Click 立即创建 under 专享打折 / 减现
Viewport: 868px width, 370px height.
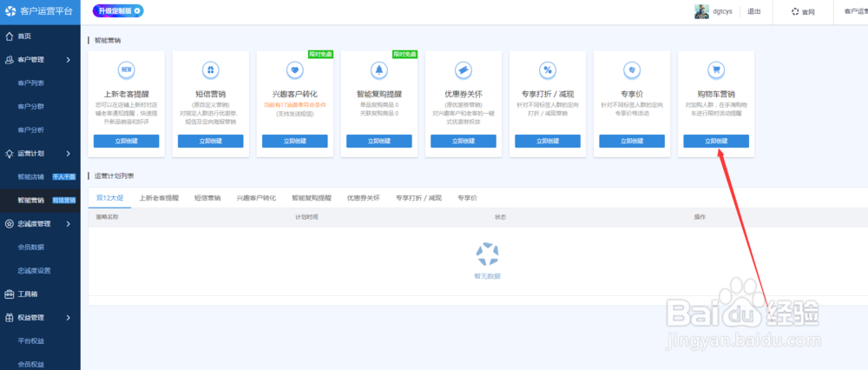[548, 142]
